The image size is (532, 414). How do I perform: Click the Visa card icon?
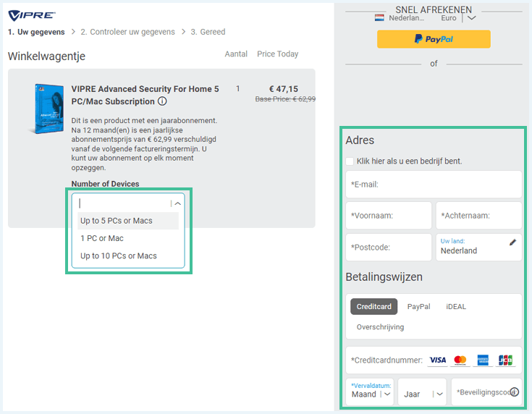click(438, 360)
